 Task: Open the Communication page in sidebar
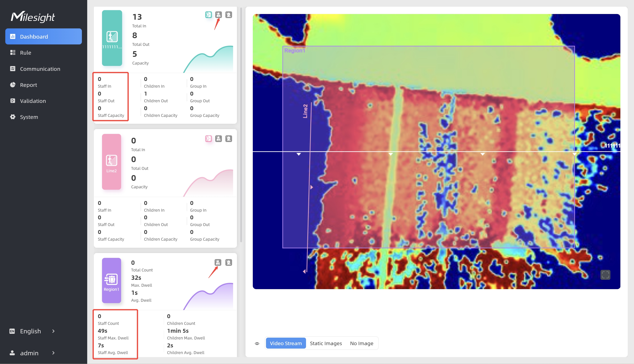coord(40,69)
